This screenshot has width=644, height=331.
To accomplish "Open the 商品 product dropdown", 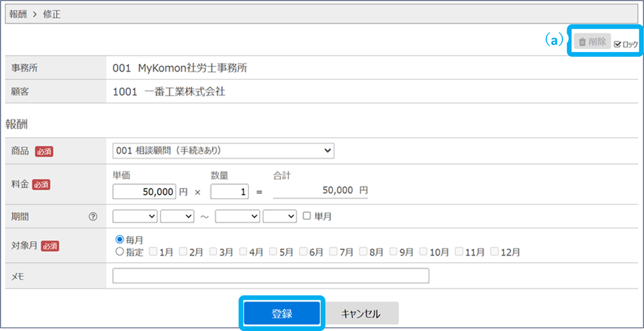I will point(223,151).
